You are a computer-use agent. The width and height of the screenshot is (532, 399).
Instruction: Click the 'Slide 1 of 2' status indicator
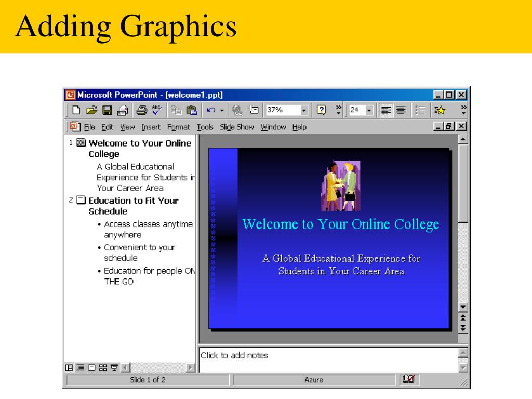point(148,380)
